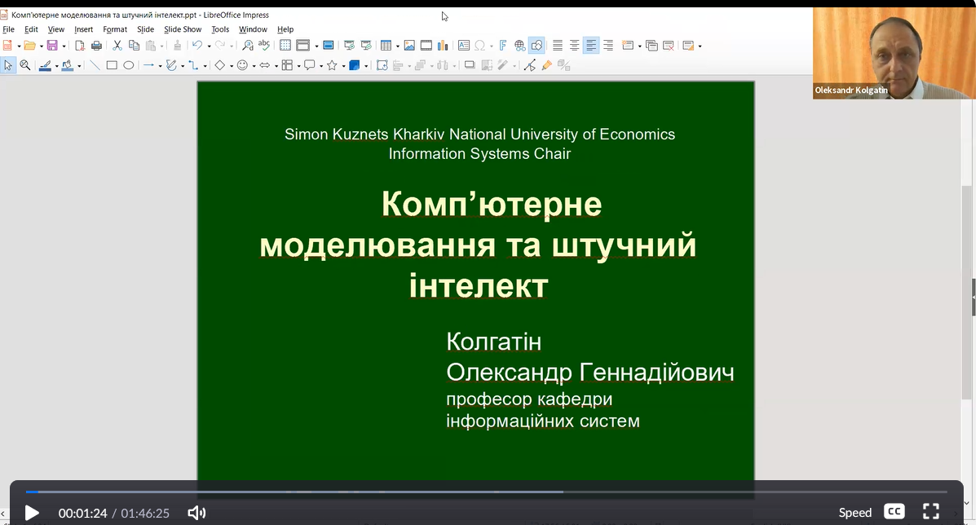980x525 pixels.
Task: Toggle closed captions CC button
Action: pyautogui.click(x=894, y=512)
